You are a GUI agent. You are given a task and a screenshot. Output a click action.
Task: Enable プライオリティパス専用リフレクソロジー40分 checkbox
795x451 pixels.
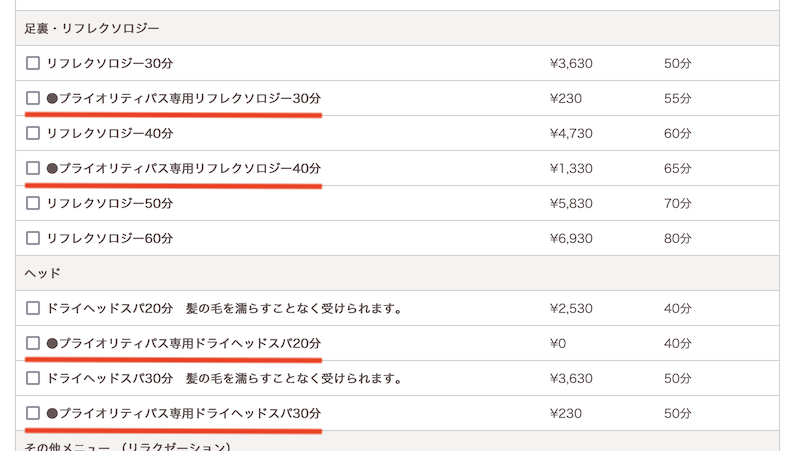point(33,168)
